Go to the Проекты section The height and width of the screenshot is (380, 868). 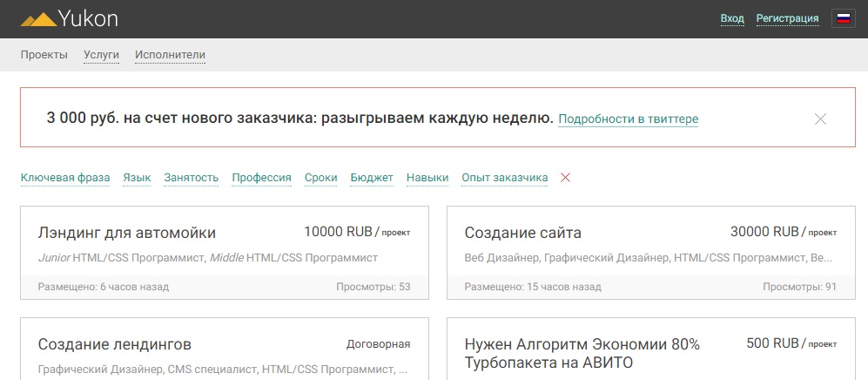tap(44, 55)
